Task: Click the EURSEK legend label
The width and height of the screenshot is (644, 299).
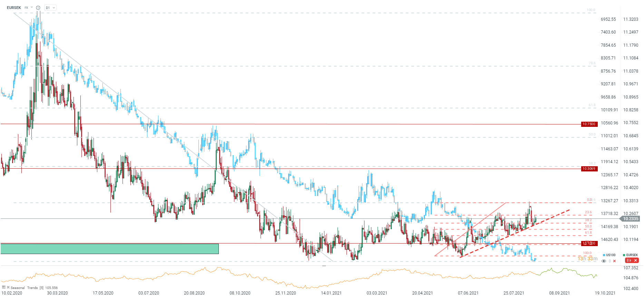Action: (x=632, y=255)
